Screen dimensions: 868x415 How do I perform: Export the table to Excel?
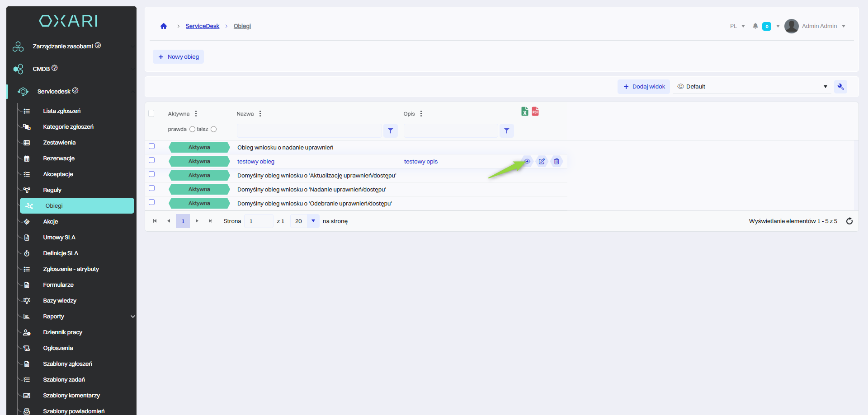[x=524, y=112]
